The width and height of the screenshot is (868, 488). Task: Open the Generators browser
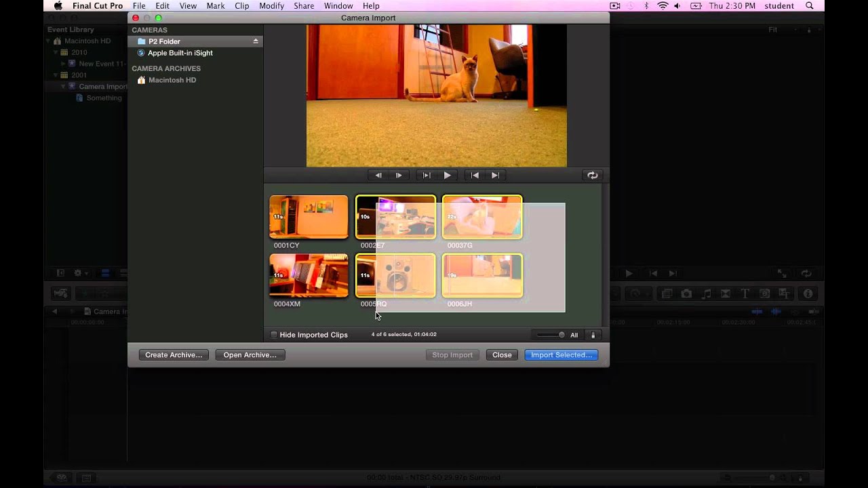764,293
